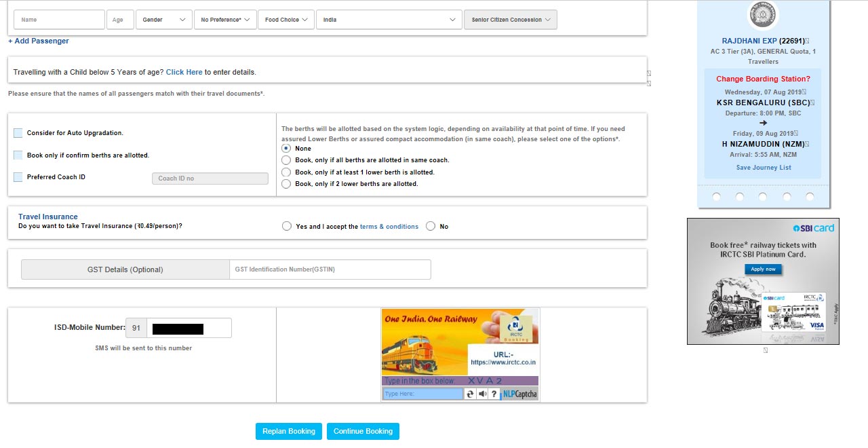Click the SBI card logo
The image size is (868, 448).
pos(814,228)
